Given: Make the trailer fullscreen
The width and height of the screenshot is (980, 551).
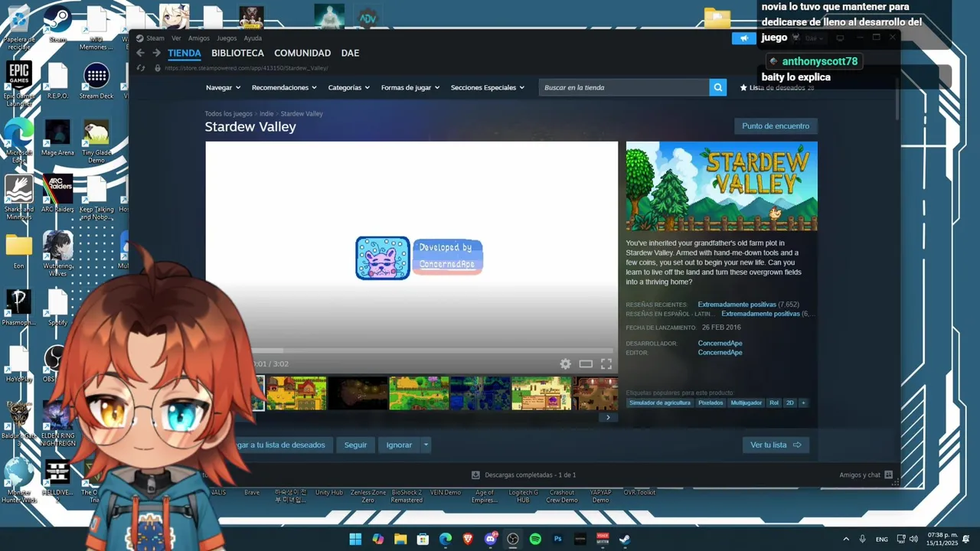Looking at the screenshot, I should point(606,364).
